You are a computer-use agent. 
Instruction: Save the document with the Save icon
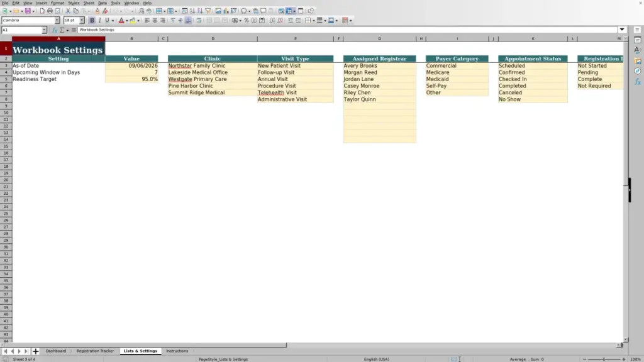(x=28, y=11)
